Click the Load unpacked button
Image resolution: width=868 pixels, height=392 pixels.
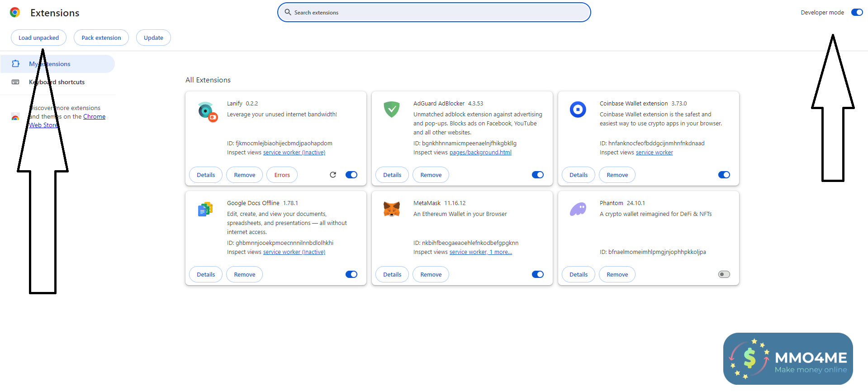(x=38, y=38)
